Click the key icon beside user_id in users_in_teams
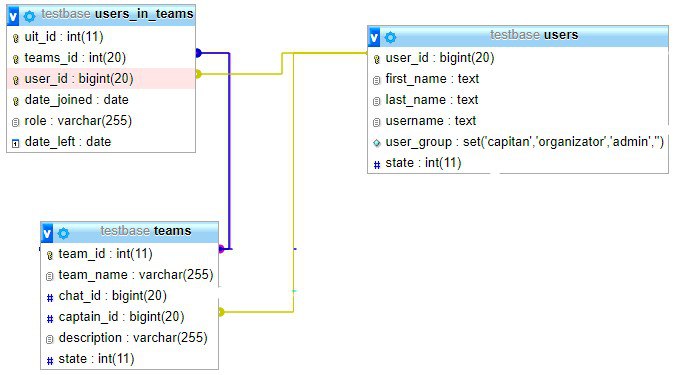676x375 pixels. (16, 80)
